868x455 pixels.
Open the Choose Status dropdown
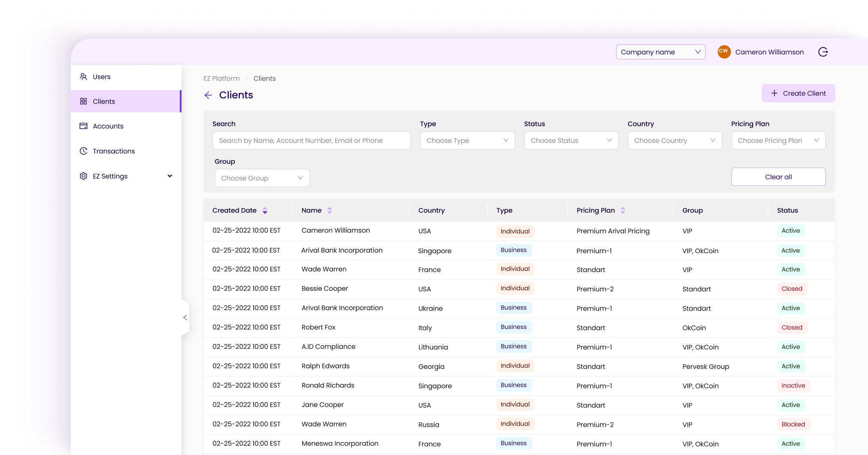coord(571,141)
